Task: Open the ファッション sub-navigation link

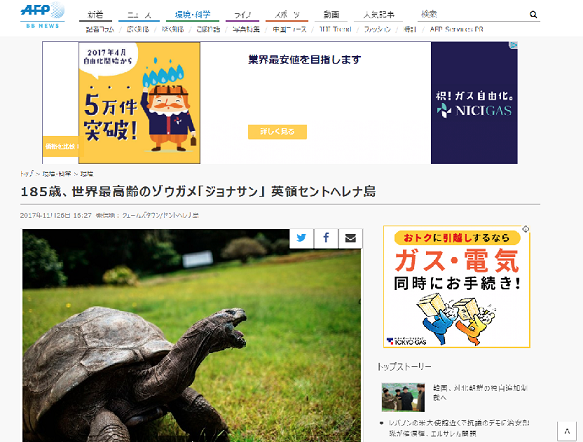Action: tap(377, 29)
